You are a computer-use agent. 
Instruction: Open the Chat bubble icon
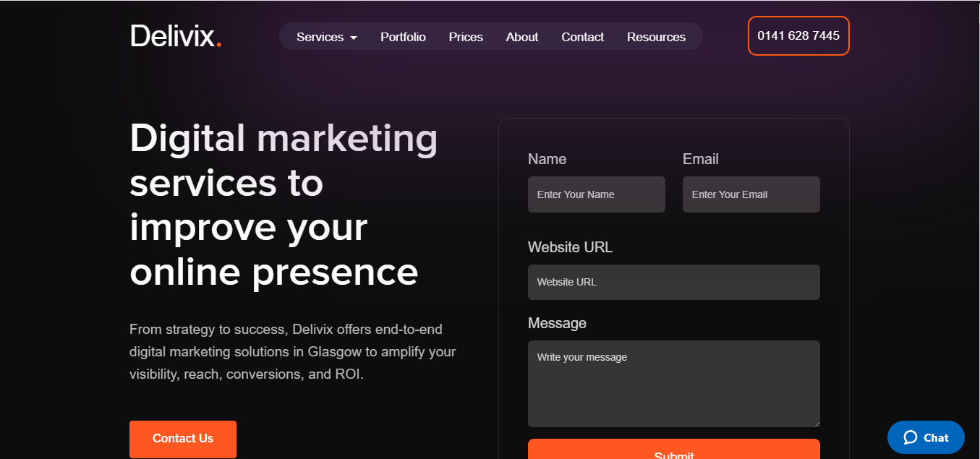pyautogui.click(x=911, y=437)
